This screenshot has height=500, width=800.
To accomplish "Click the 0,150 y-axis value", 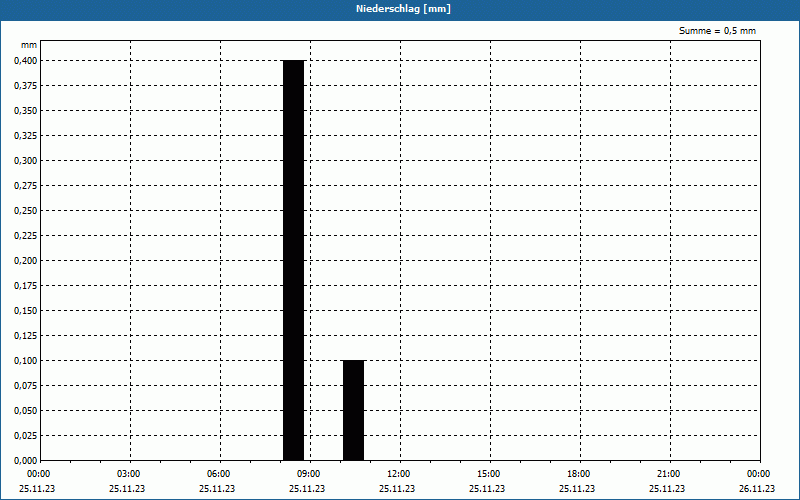I will pyautogui.click(x=26, y=311).
